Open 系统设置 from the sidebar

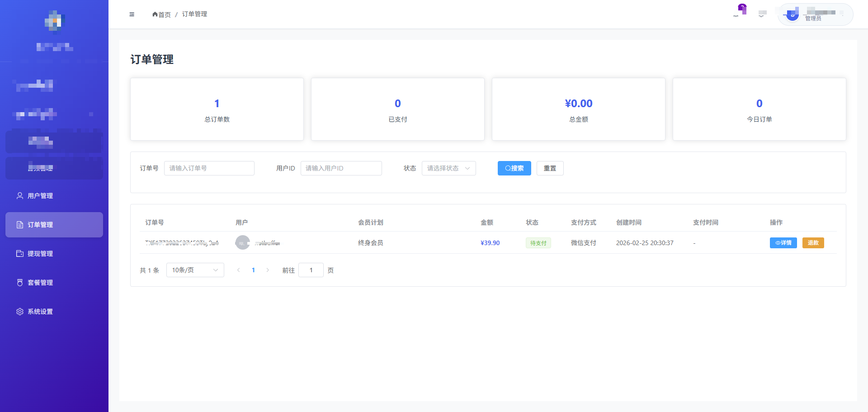click(40, 311)
